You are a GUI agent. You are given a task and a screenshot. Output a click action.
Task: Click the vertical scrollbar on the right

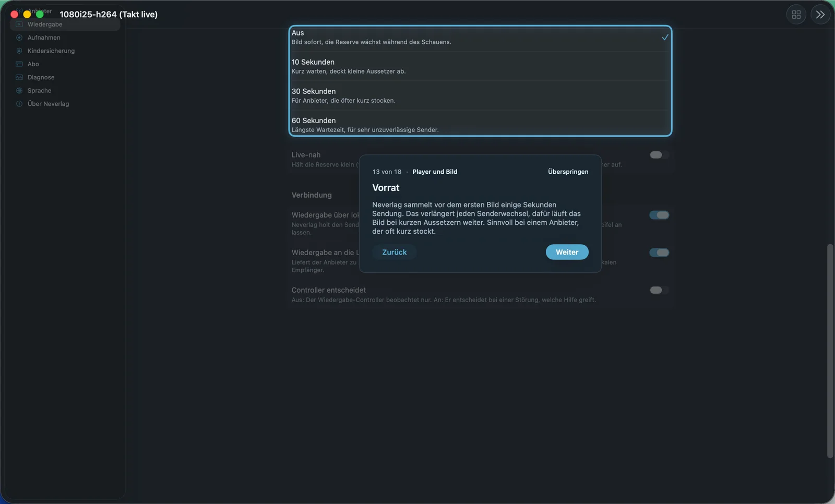tap(830, 351)
